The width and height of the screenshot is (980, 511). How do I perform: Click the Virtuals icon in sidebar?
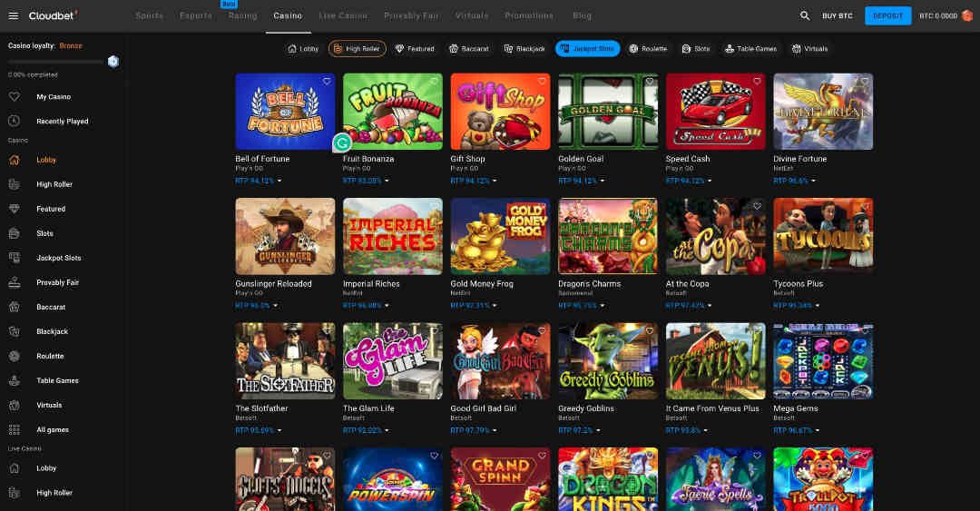[15, 406]
